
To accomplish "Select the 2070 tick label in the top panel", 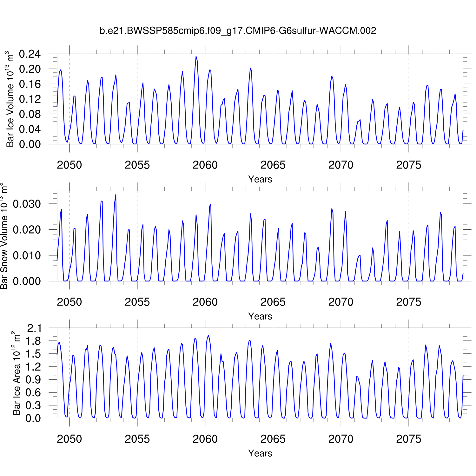I will (340, 165).
